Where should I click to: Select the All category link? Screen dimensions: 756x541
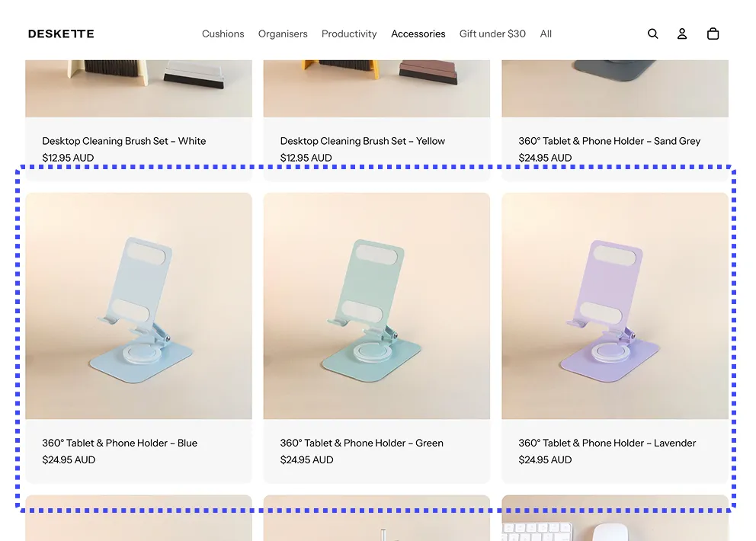(546, 34)
